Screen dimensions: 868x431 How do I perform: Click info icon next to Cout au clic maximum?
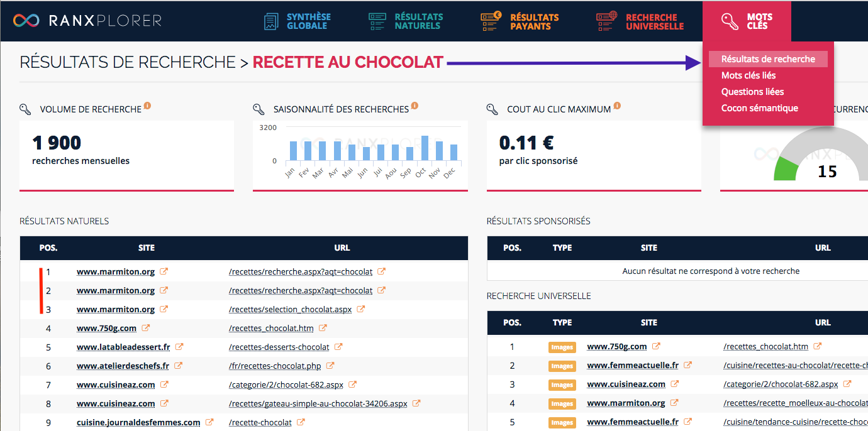click(617, 106)
